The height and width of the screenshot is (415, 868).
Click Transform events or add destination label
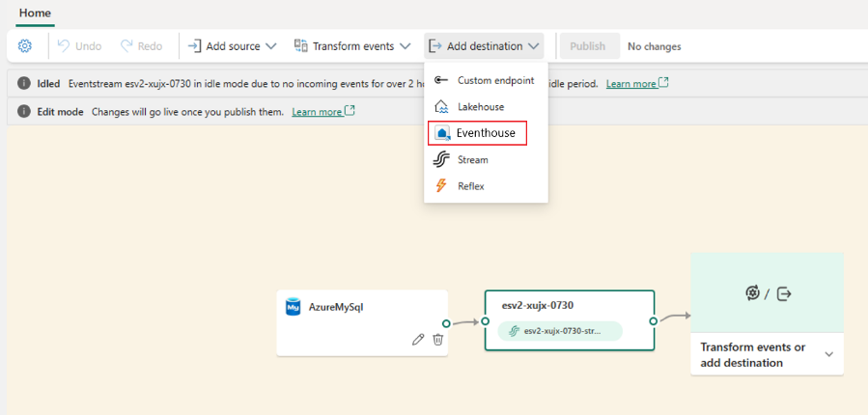pos(753,355)
